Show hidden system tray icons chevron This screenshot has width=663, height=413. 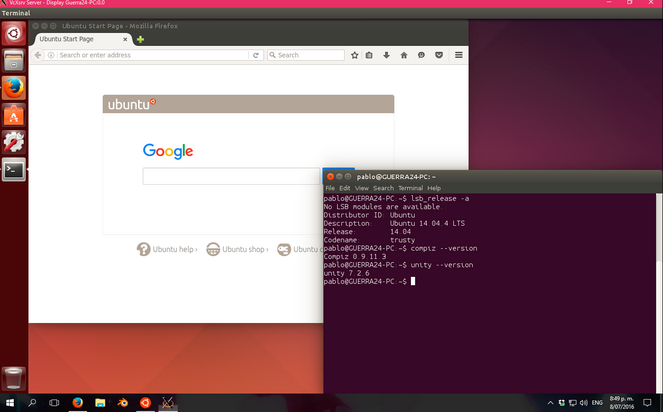click(550, 403)
